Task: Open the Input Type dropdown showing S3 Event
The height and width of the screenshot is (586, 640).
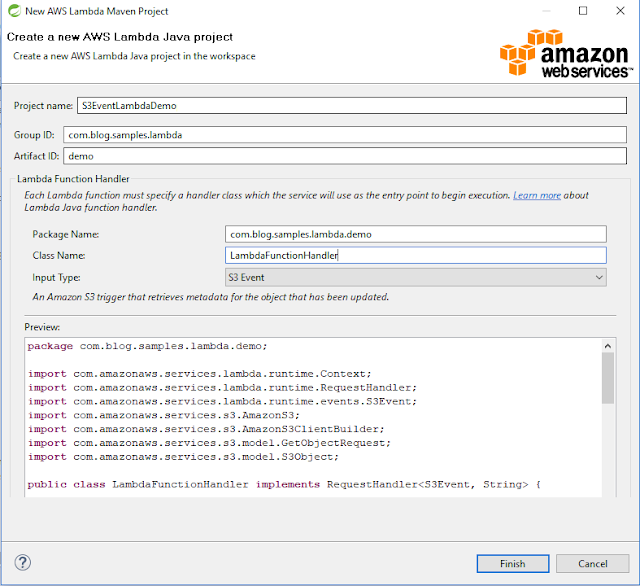Action: click(416, 277)
